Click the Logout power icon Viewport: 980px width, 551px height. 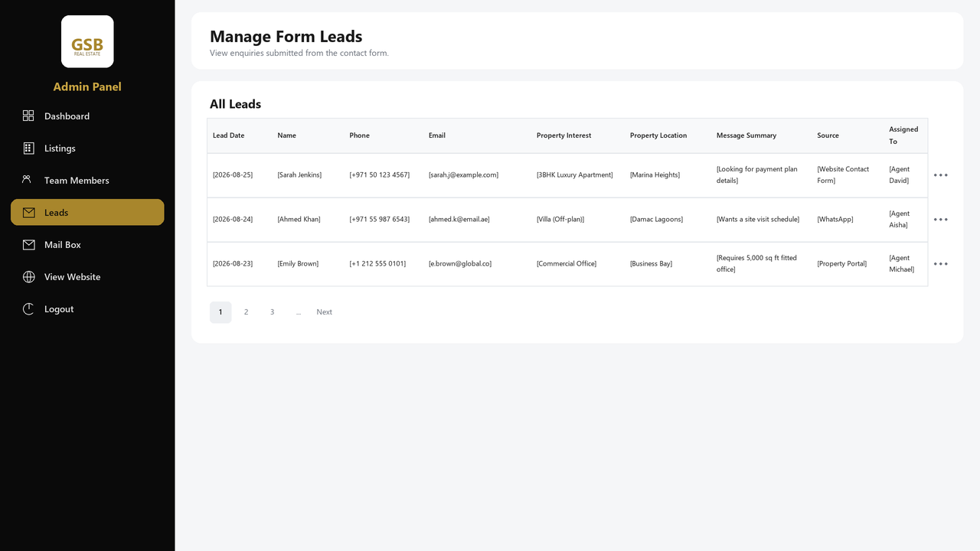(28, 309)
